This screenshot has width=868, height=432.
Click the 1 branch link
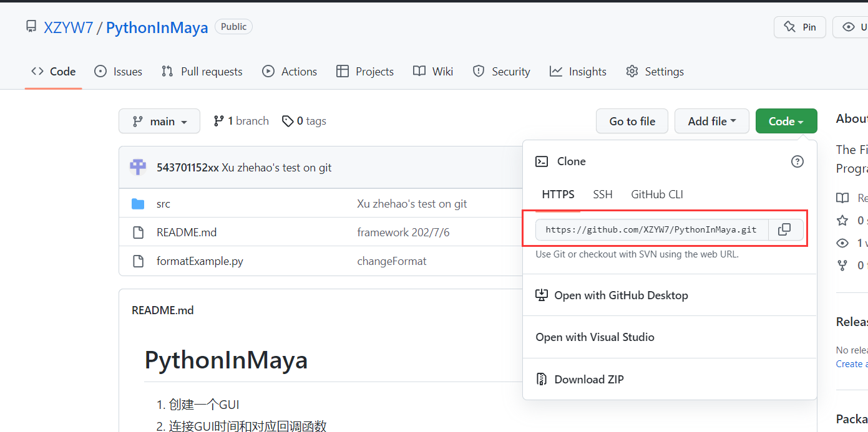tap(241, 121)
